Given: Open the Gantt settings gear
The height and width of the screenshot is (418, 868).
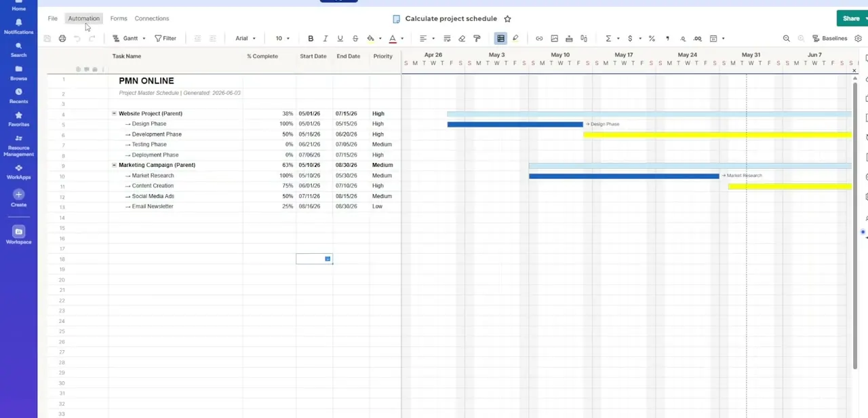Looking at the screenshot, I should pyautogui.click(x=859, y=39).
